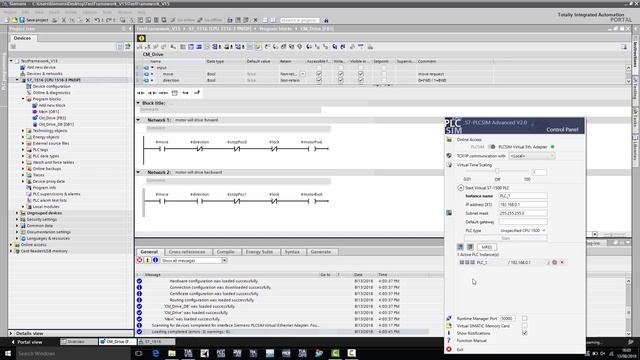Open the Syntax tab
This screenshot has height=360, width=640.
coord(292,252)
